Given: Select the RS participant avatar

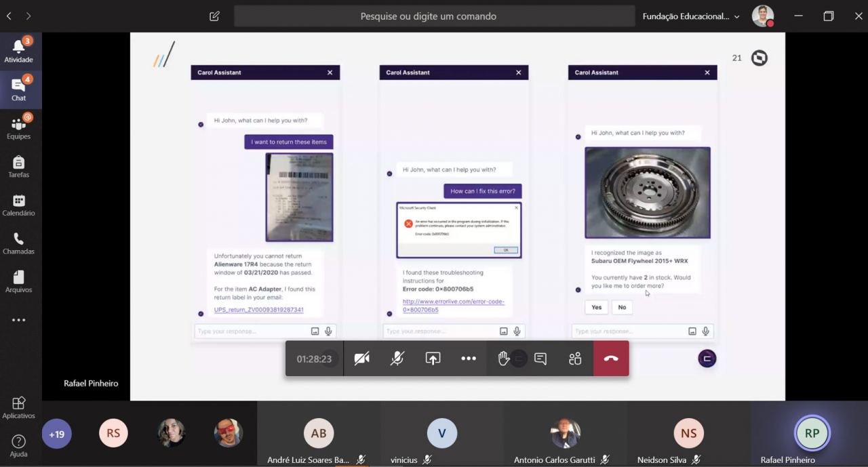Looking at the screenshot, I should 113,434.
